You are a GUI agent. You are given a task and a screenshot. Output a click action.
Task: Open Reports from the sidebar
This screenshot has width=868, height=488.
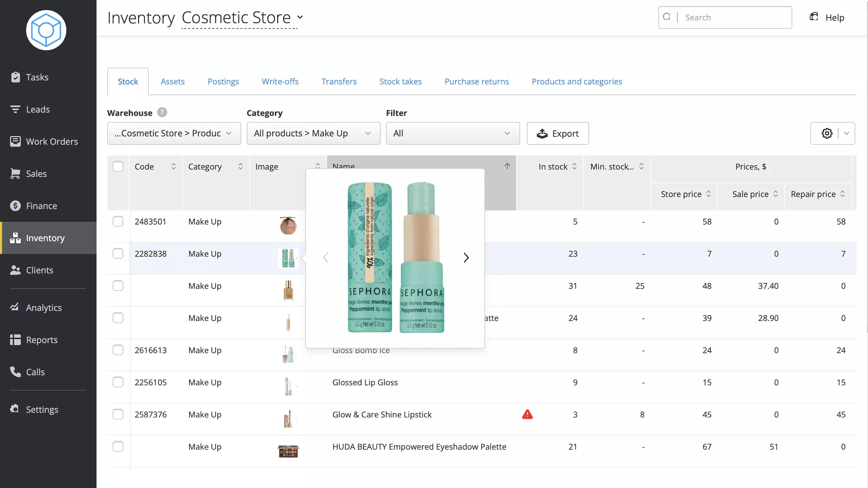[x=48, y=340]
